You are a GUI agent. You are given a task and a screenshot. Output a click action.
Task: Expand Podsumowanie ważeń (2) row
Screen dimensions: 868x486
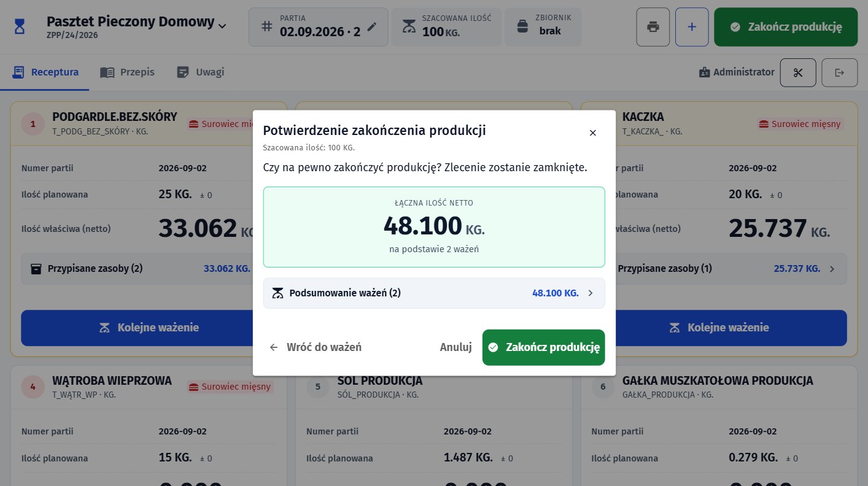[x=434, y=293]
